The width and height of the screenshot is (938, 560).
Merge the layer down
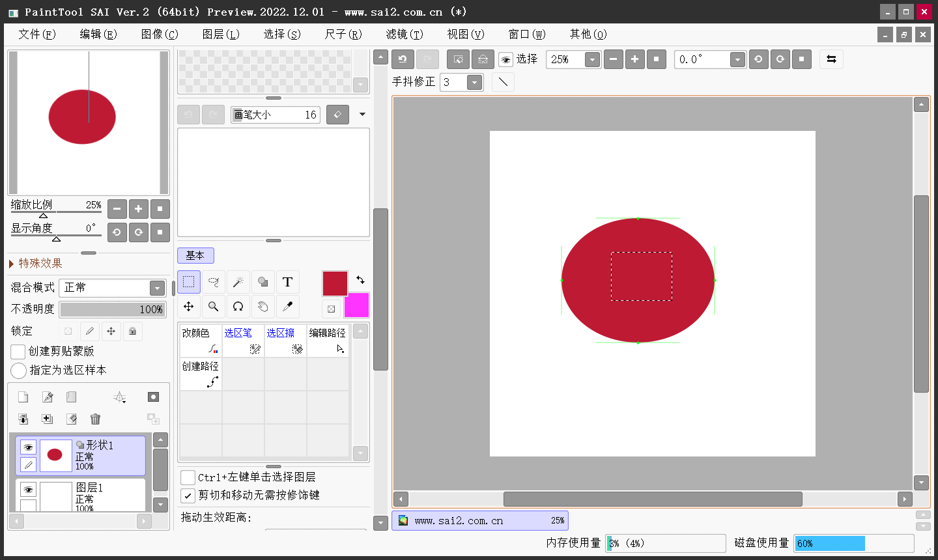[23, 419]
